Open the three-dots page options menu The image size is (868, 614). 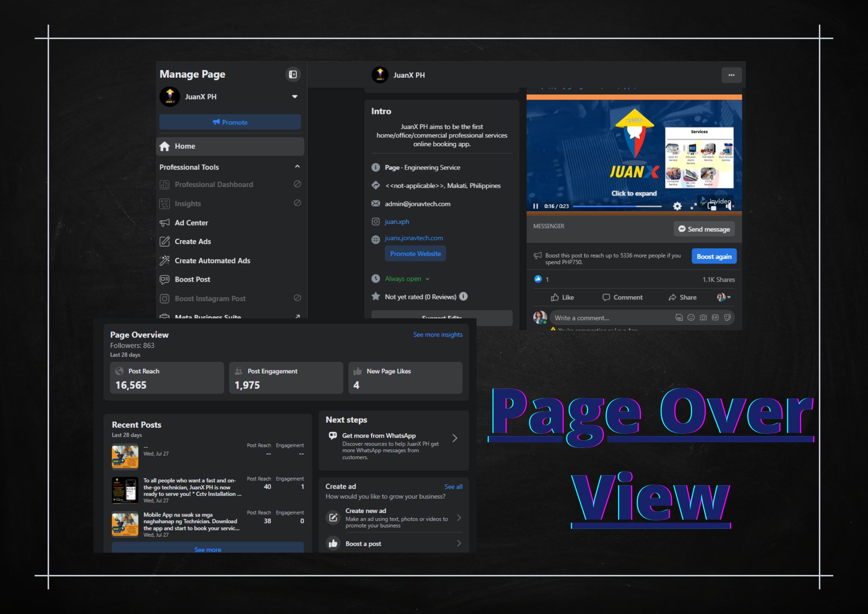tap(731, 75)
